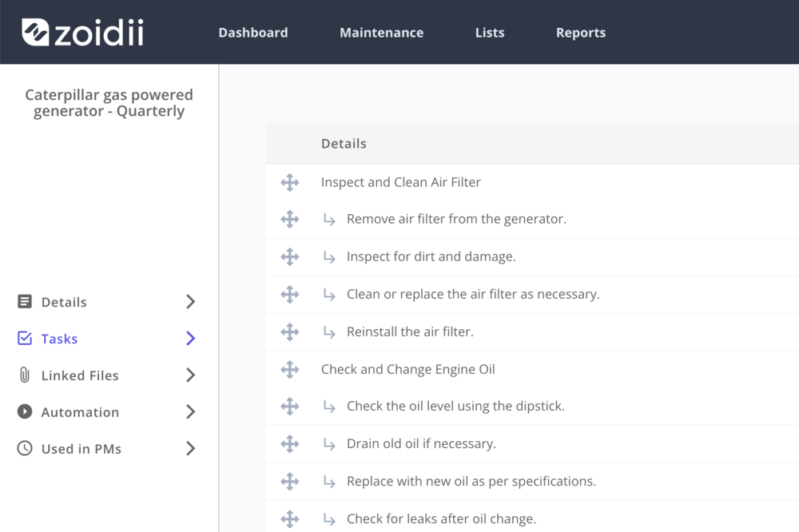
Task: Grab move handle for Check the oil level row
Action: pos(290,407)
